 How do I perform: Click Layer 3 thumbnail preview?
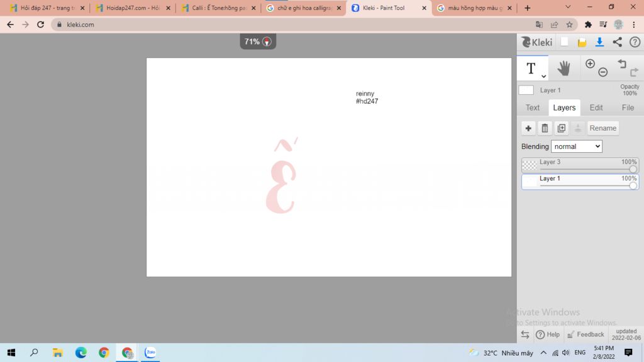point(530,165)
